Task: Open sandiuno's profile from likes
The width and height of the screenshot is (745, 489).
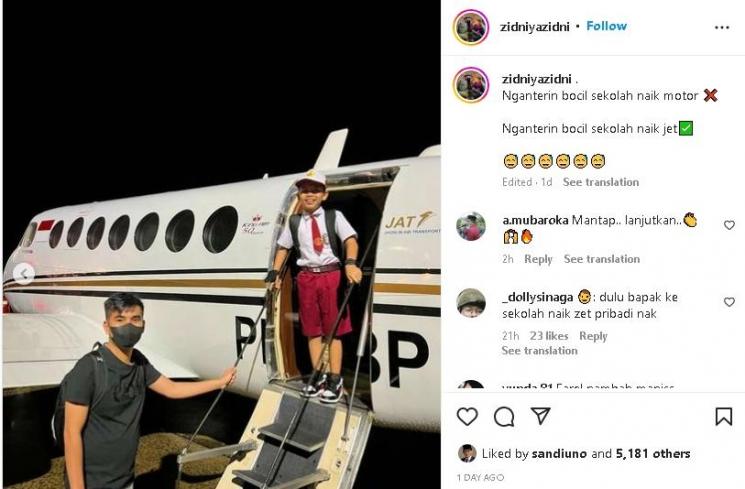Action: point(559,453)
